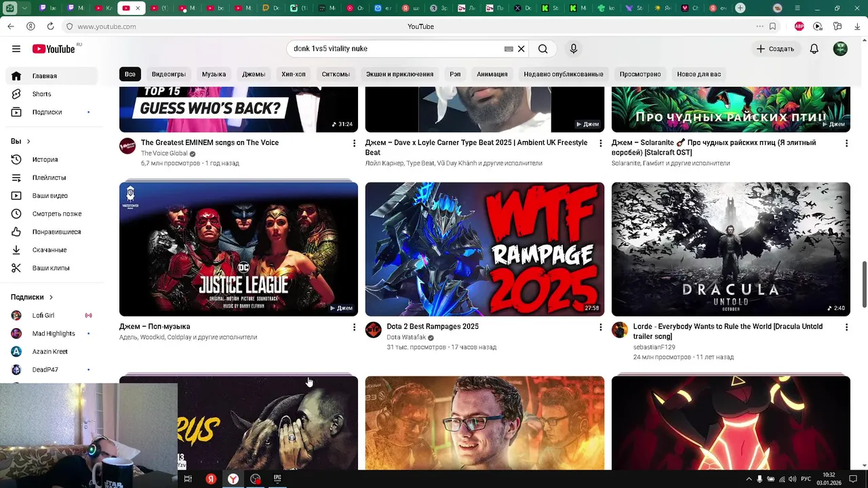Open more options for Solaranite mix

point(846,143)
